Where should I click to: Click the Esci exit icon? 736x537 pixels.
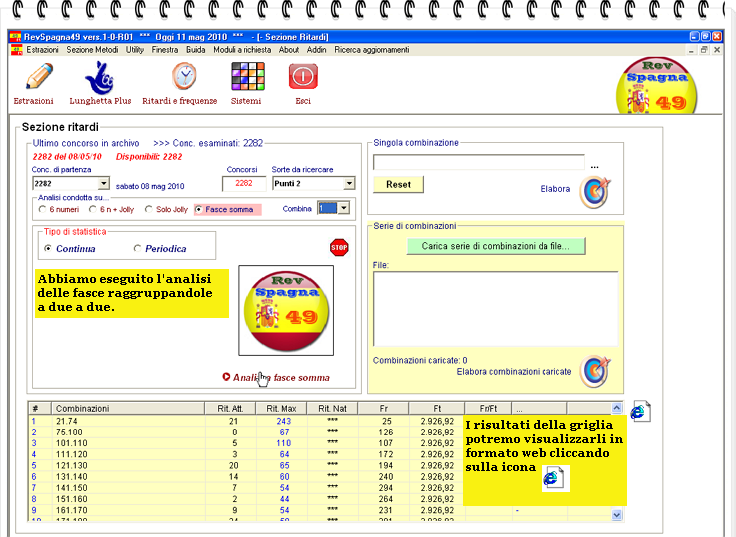(x=303, y=77)
